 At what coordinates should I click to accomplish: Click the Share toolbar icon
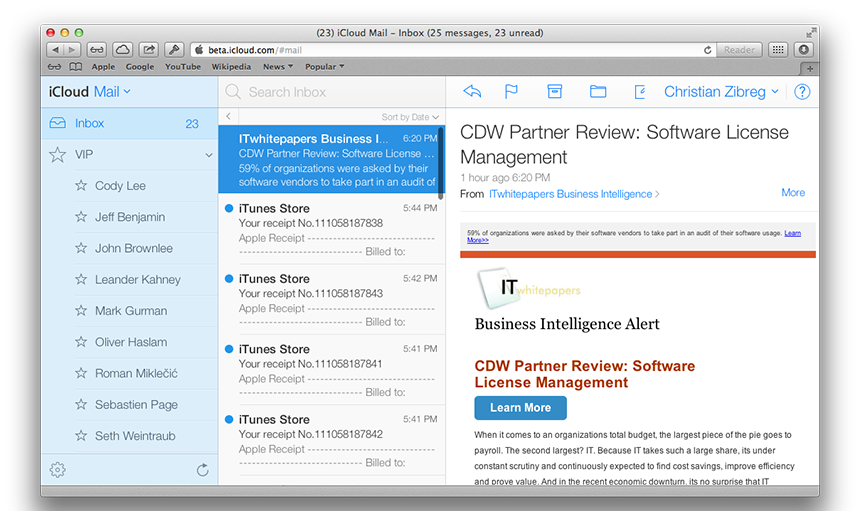pos(148,50)
